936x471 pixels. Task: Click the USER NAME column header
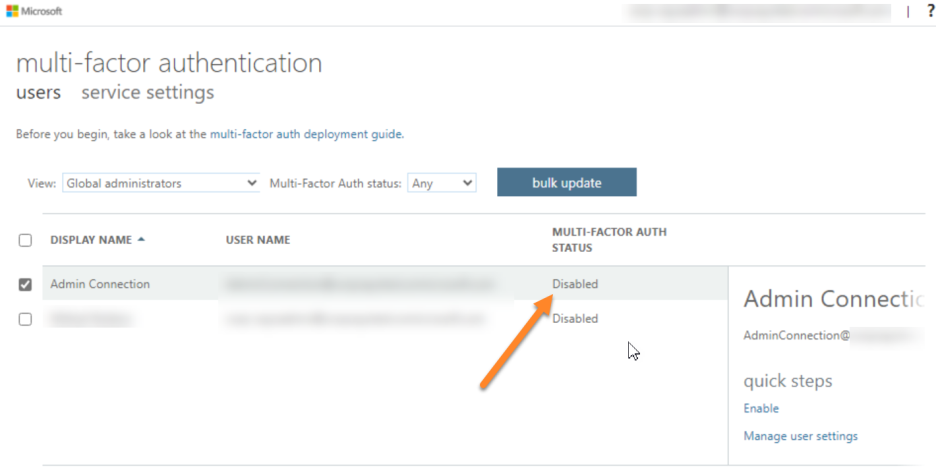258,240
